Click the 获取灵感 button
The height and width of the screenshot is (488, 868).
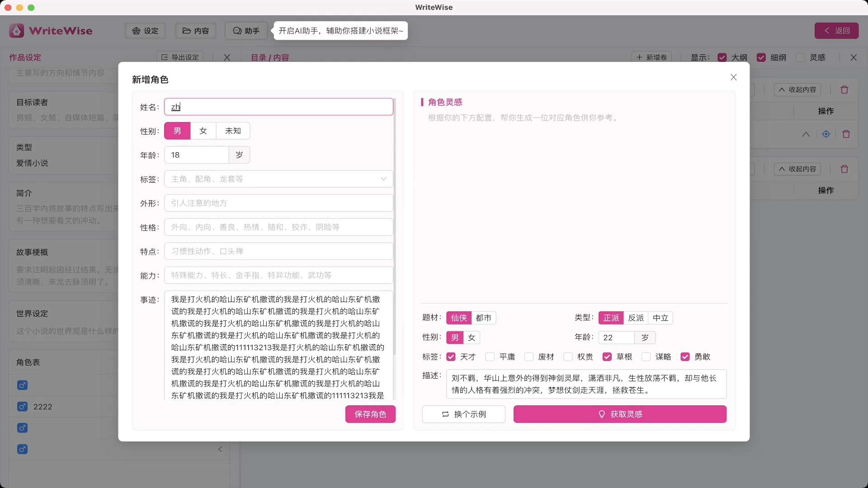click(x=620, y=414)
